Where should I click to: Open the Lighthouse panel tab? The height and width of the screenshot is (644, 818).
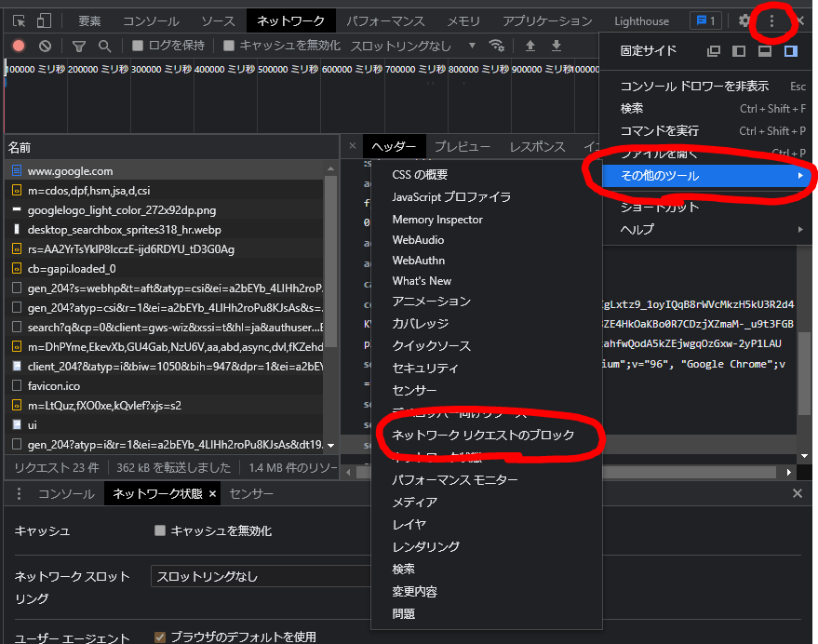pos(642,20)
